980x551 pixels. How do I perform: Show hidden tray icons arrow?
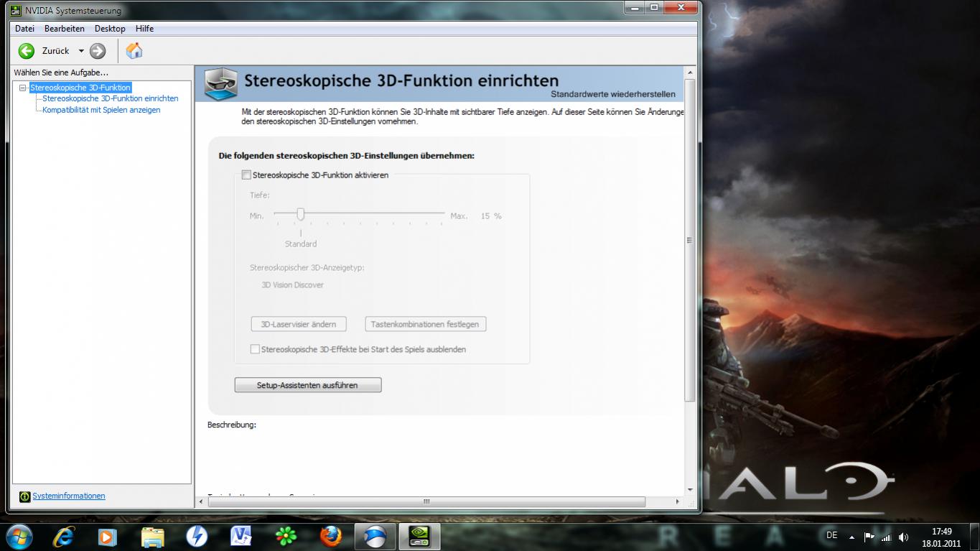click(x=851, y=537)
